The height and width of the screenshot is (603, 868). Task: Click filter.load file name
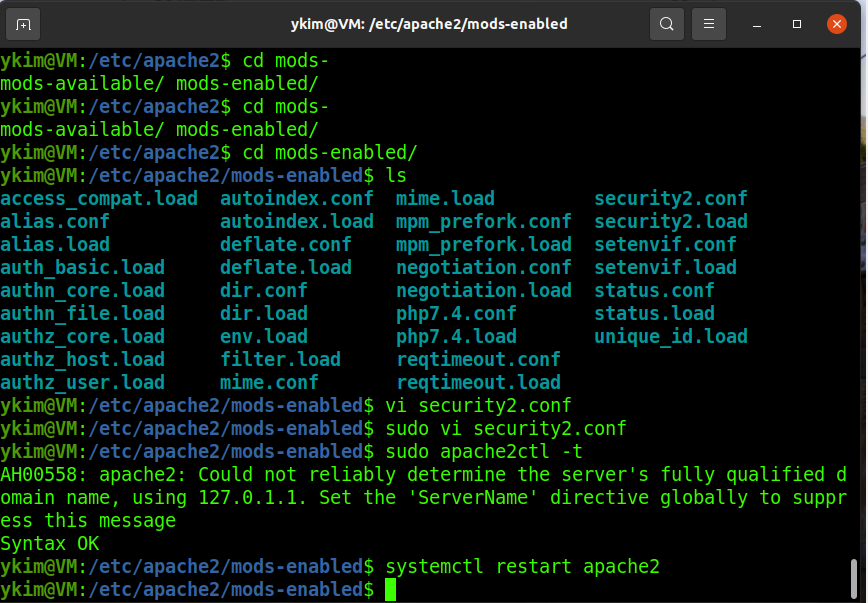tap(280, 359)
